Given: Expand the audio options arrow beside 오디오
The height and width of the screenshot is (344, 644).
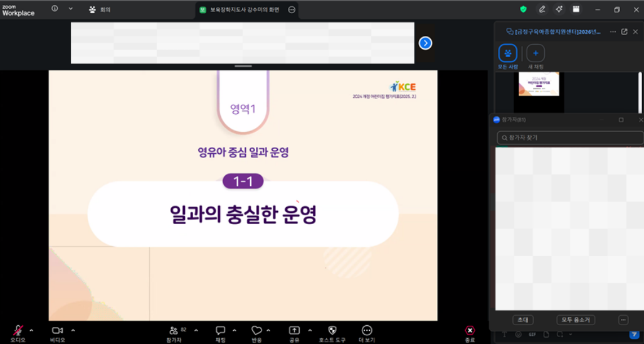Looking at the screenshot, I should 32,330.
